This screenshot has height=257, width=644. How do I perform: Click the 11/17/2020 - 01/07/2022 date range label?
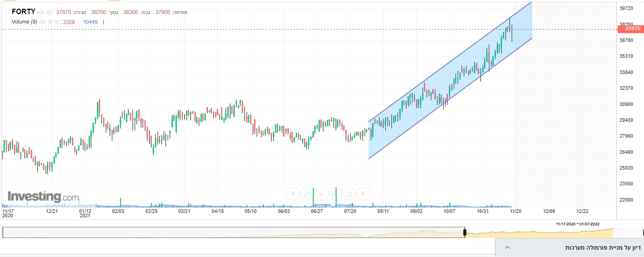point(577,224)
